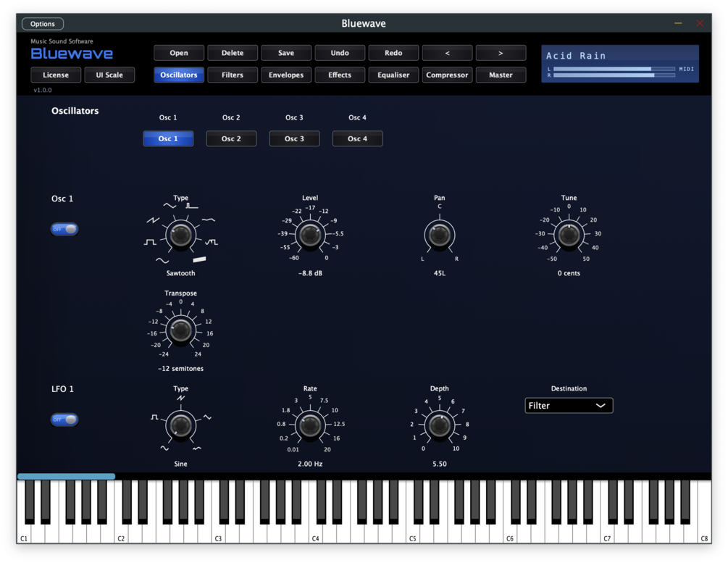Pick the sine wave icon below Osc 1 Type knob
This screenshot has width=728, height=563.
162,261
